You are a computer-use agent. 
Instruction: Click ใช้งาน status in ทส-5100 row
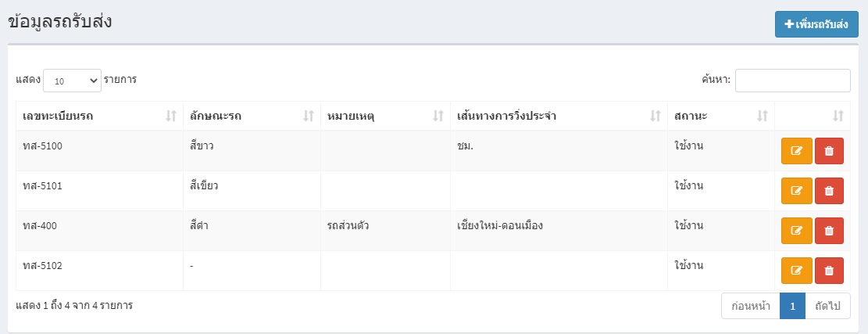688,146
